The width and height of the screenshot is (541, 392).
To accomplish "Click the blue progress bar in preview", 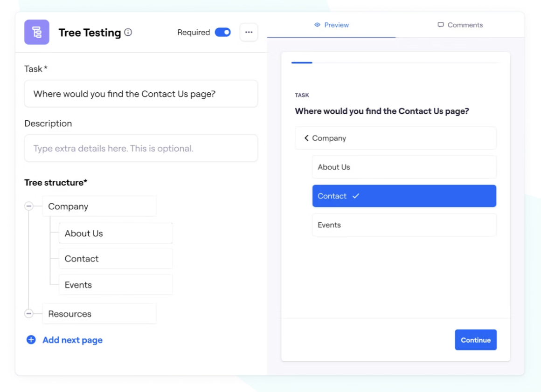I will [302, 62].
